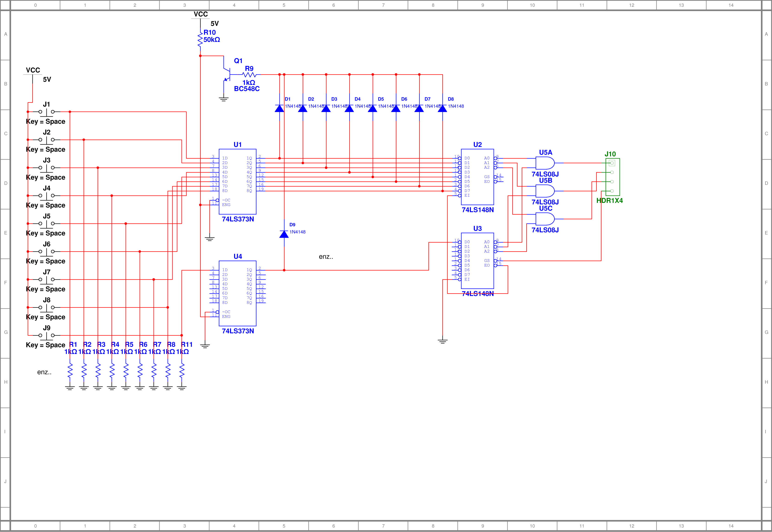Select the U1 74LS373N latch chip

pyautogui.click(x=237, y=182)
